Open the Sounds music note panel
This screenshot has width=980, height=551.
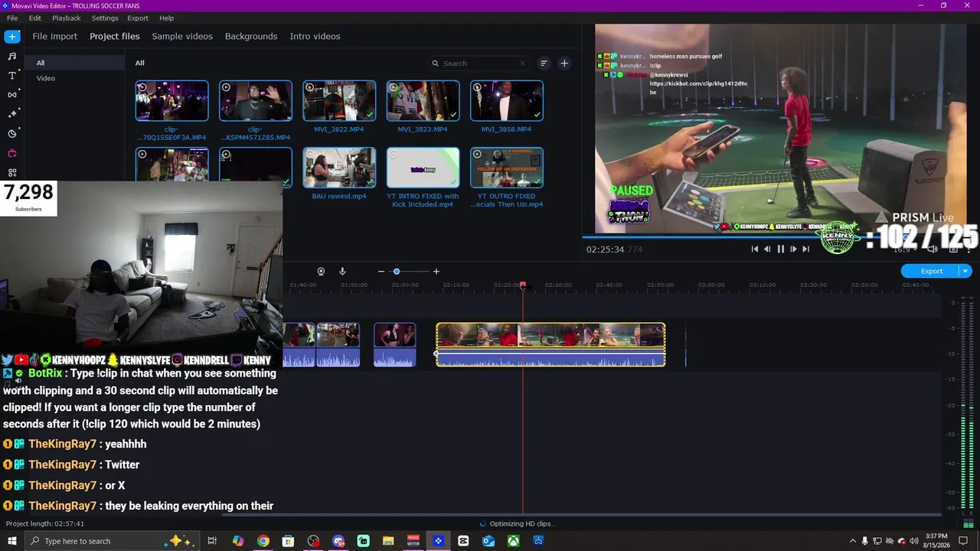pyautogui.click(x=12, y=56)
